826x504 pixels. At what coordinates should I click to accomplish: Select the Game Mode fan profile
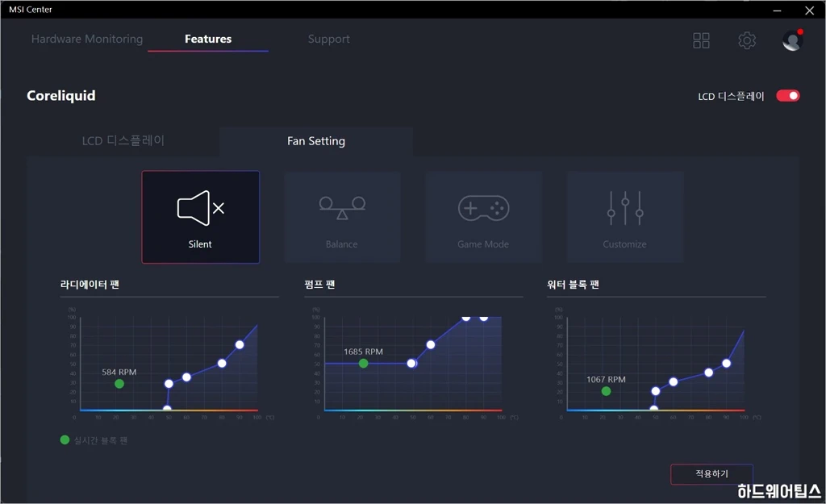(x=484, y=217)
